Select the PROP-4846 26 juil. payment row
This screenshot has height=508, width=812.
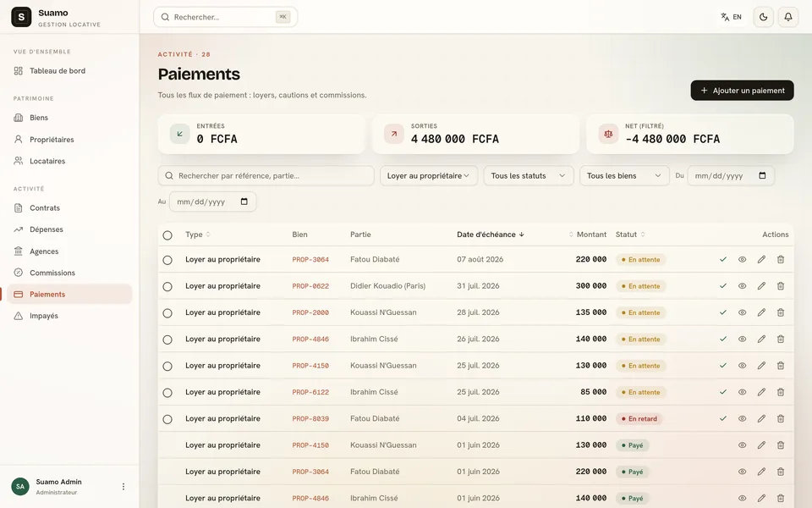167,340
